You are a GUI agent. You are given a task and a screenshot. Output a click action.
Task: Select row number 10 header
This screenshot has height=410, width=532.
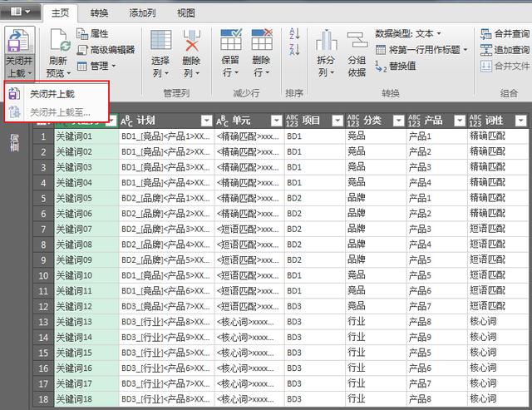(x=43, y=275)
